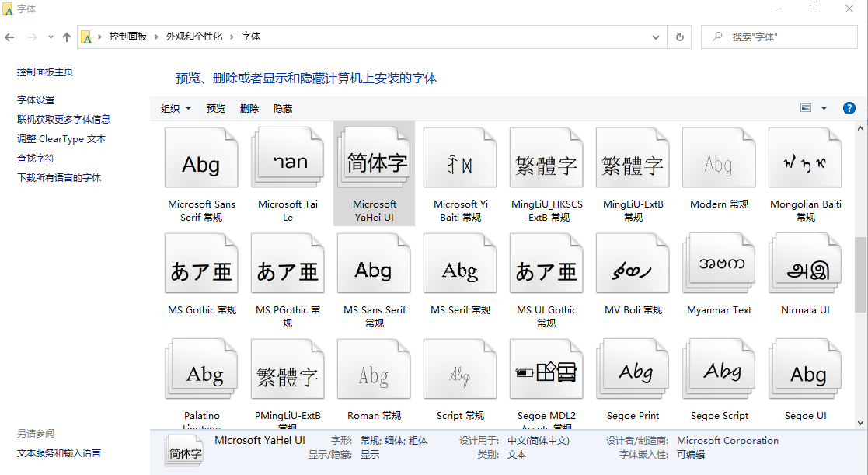The image size is (868, 475).
Task: Select the Microsoft YaHei UI font icon
Action: point(374,157)
